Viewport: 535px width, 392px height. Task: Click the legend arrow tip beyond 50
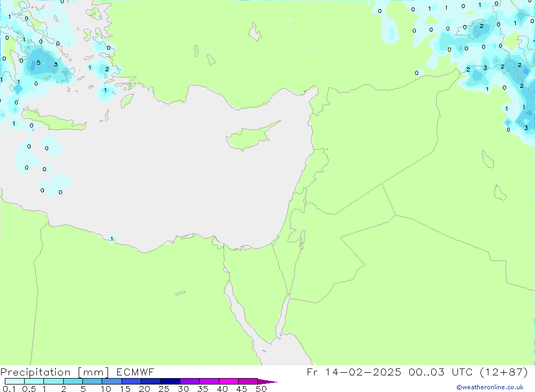(x=267, y=381)
